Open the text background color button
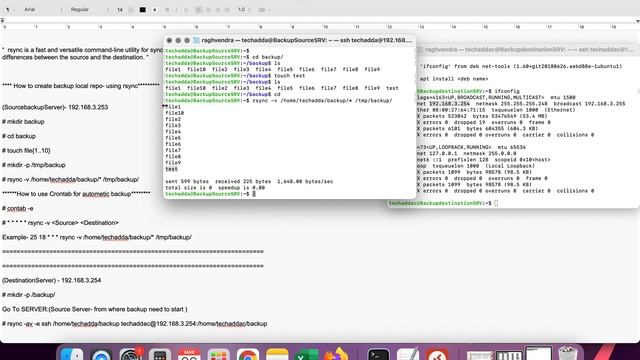Viewport: 640px width, 360px height. 154,9
